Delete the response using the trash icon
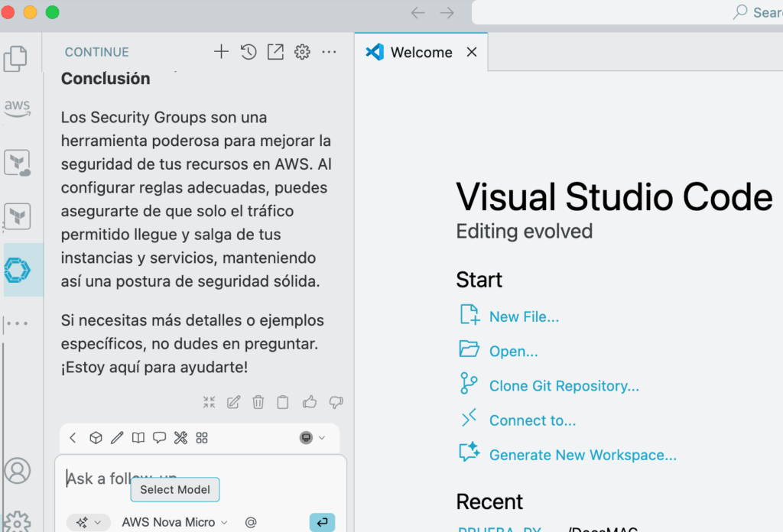 coord(258,402)
